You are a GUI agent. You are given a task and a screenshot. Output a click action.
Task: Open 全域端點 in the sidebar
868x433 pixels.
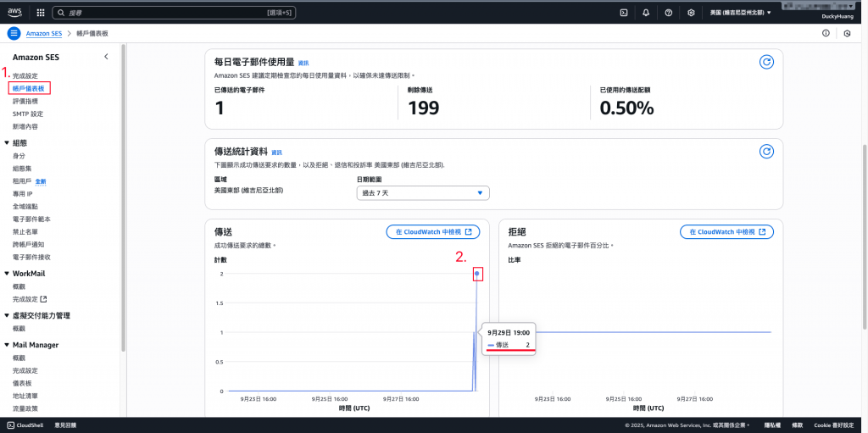[x=25, y=207]
